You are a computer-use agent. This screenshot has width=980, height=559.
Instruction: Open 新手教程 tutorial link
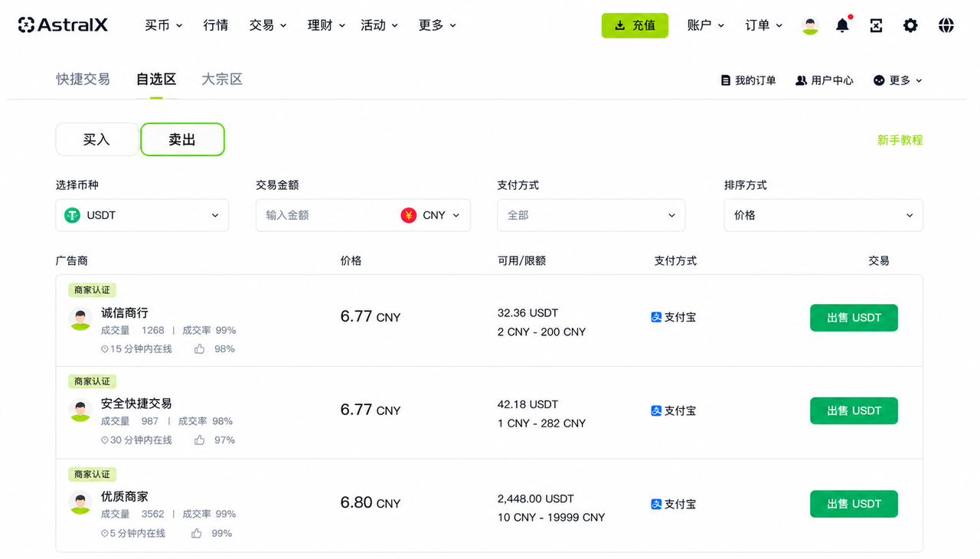tap(900, 140)
